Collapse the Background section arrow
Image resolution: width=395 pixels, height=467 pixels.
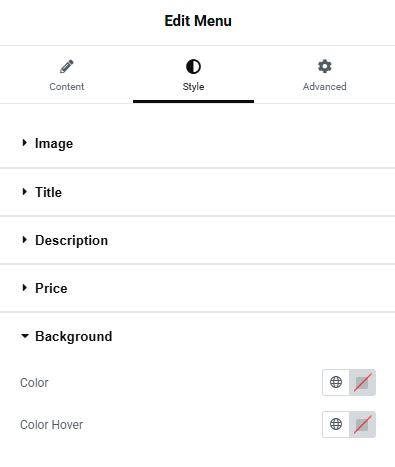point(25,336)
